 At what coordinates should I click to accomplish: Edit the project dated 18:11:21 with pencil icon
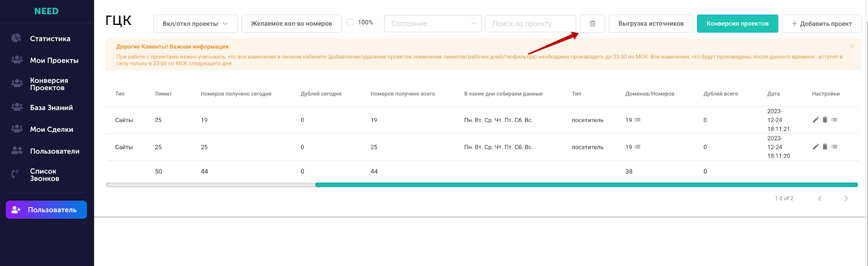click(815, 120)
